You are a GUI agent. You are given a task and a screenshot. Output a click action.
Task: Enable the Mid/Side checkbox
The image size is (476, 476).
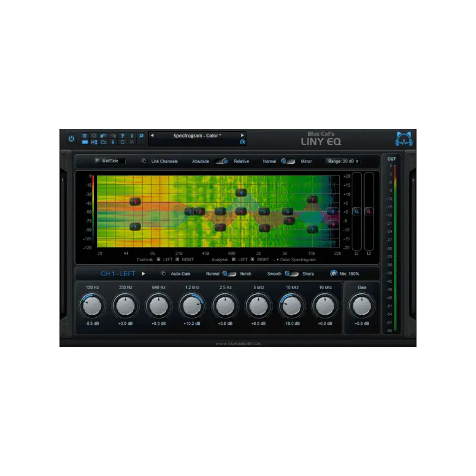click(97, 161)
